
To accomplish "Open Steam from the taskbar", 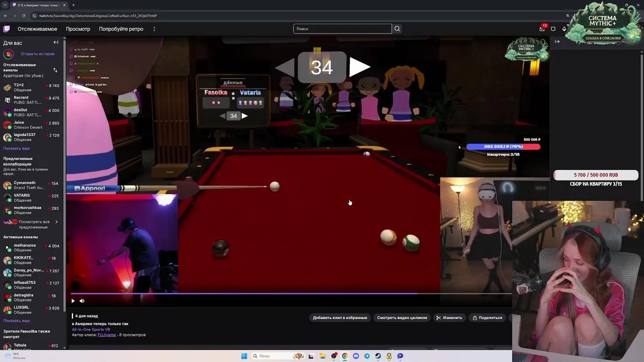I will pos(378,356).
